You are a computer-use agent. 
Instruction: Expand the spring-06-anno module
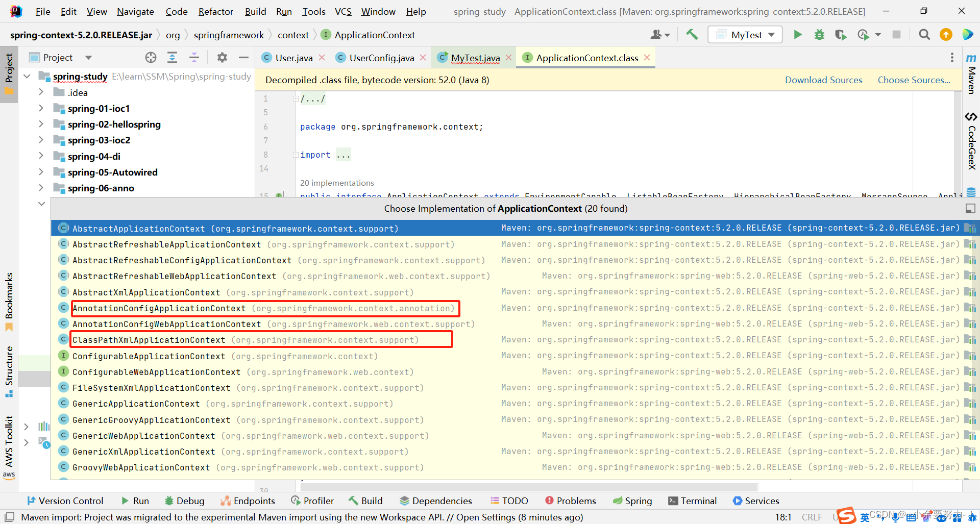pyautogui.click(x=41, y=188)
